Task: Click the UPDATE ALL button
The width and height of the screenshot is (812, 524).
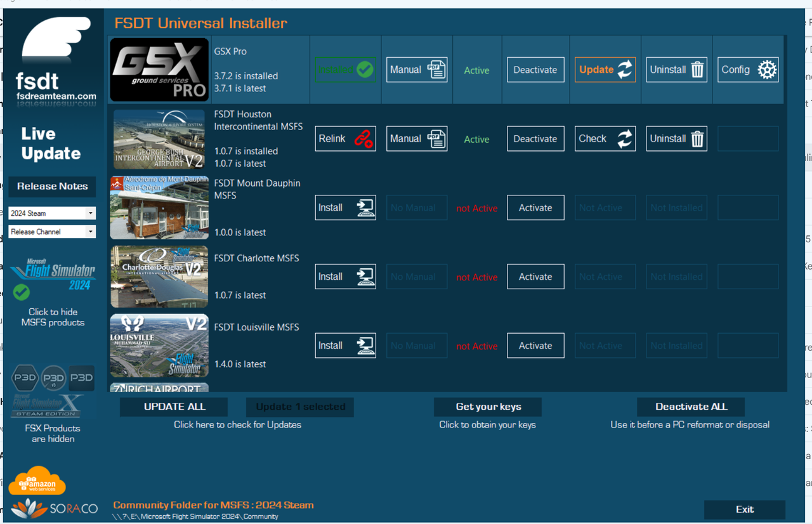Action: pos(174,407)
